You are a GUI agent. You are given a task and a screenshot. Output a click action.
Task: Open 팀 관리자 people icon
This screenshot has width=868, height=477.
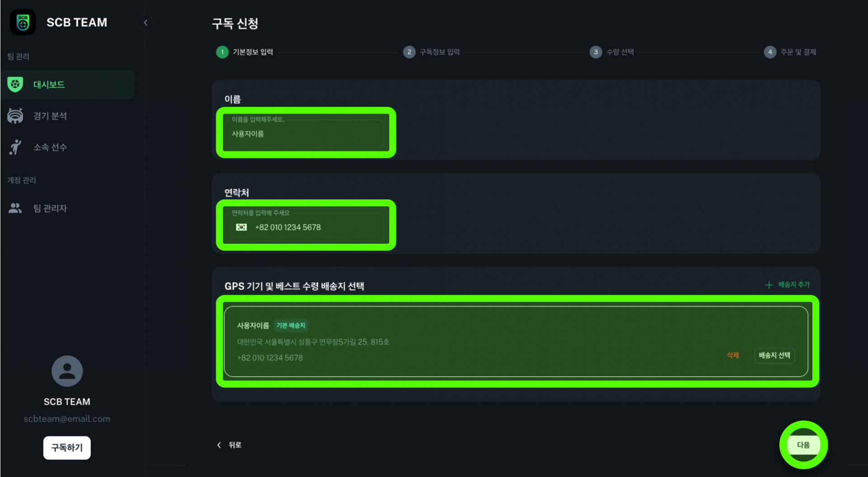(15, 208)
